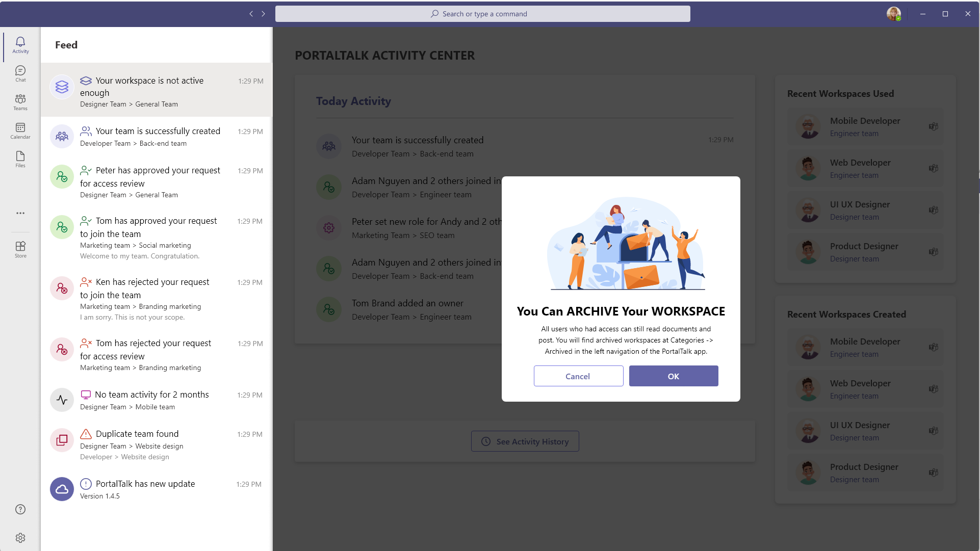Viewport: 980px width, 551px height.
Task: Click the user profile avatar
Action: click(894, 14)
